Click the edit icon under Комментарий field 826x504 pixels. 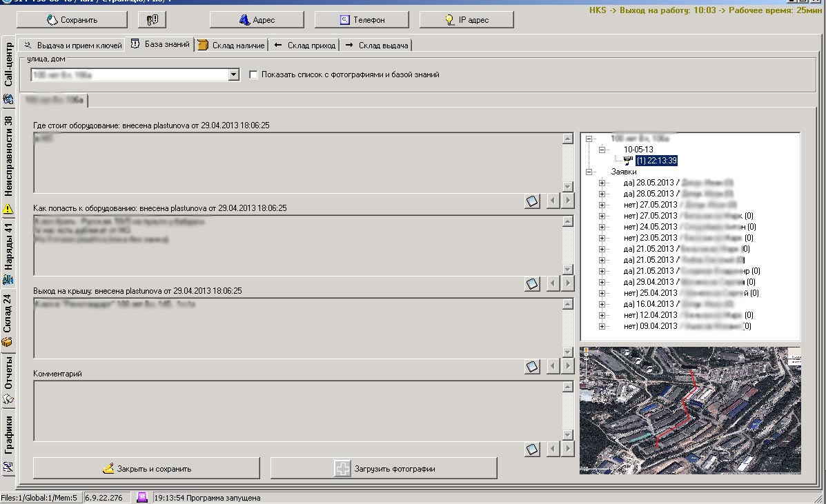coord(532,449)
